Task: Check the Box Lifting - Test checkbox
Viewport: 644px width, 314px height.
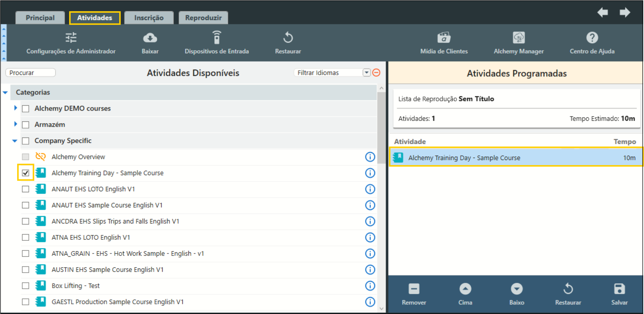Action: click(x=26, y=285)
